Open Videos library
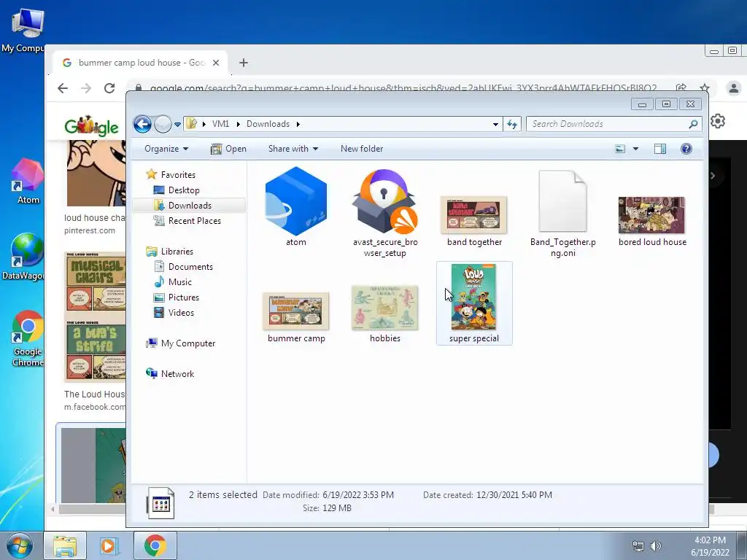 tap(174, 312)
